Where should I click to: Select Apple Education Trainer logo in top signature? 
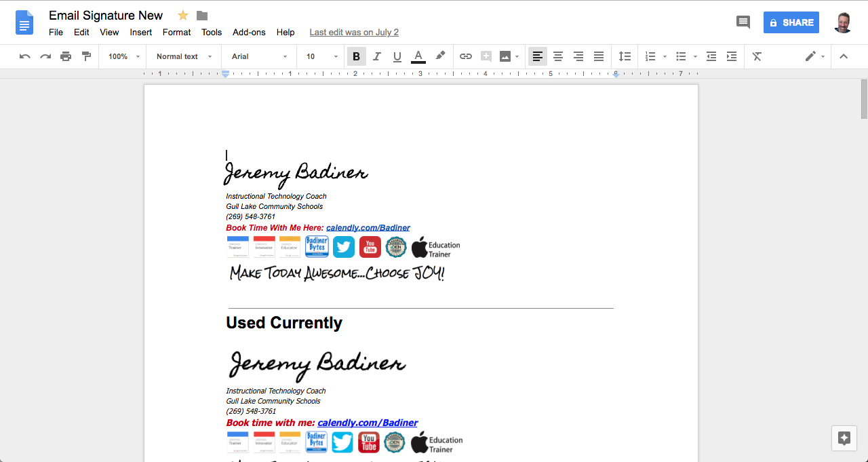pyautogui.click(x=435, y=248)
